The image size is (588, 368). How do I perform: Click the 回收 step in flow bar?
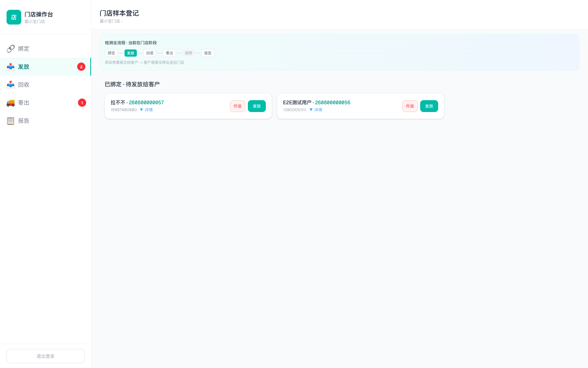coord(150,53)
